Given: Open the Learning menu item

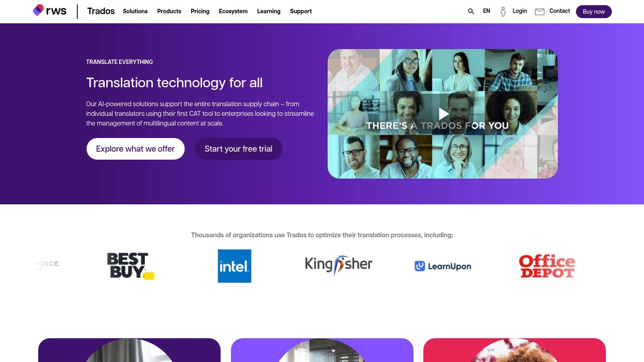Looking at the screenshot, I should point(269,11).
